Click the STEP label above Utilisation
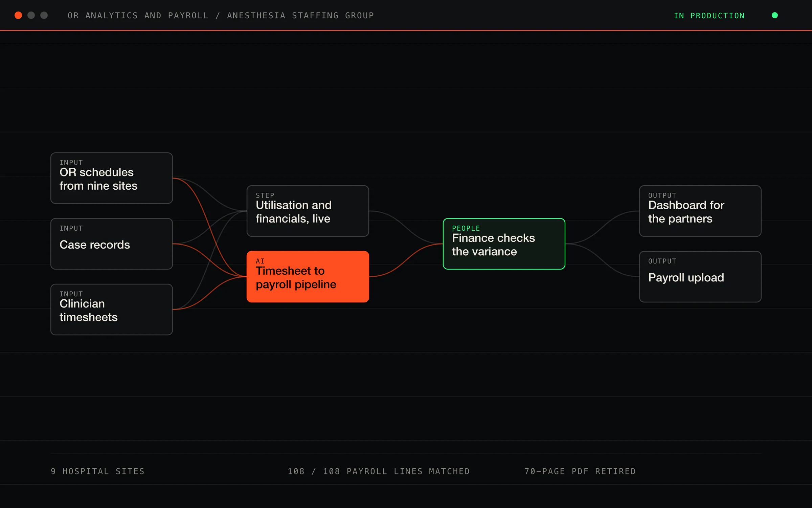812x508 pixels. [265, 195]
